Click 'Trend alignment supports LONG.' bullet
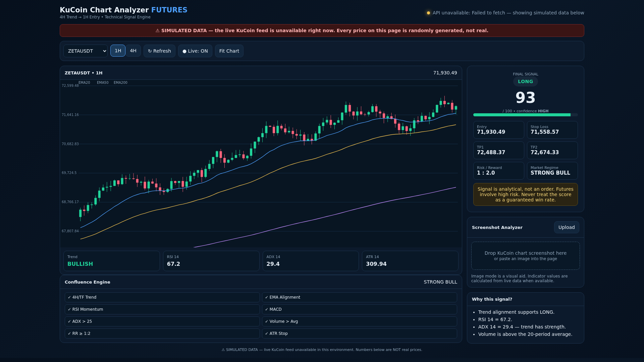Viewport: 644px width, 362px height. (516, 312)
